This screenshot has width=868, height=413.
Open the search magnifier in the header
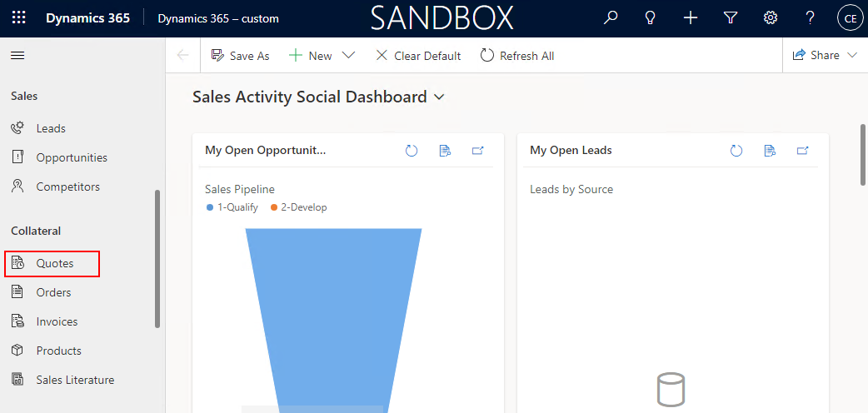tap(610, 18)
